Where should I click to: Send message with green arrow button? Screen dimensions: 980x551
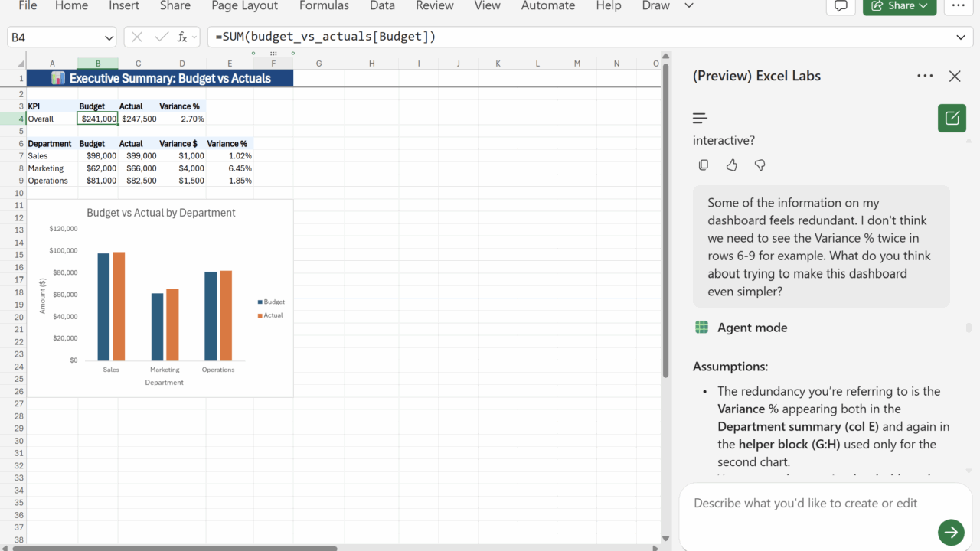pyautogui.click(x=951, y=532)
